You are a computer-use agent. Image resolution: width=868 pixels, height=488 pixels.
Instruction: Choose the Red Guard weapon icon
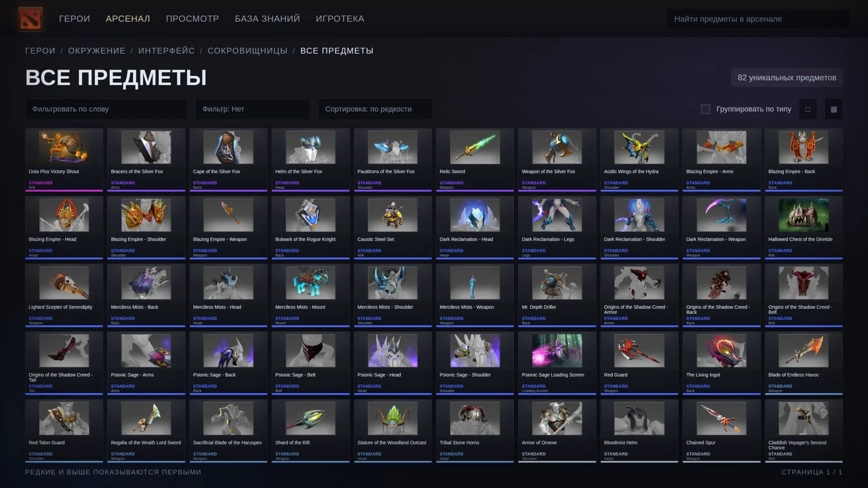click(x=639, y=351)
